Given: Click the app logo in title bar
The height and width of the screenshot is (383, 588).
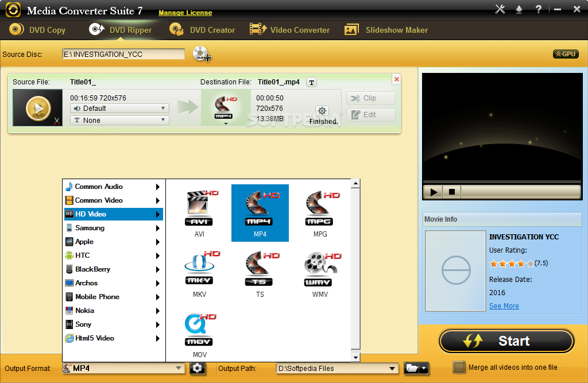Looking at the screenshot, I should pyautogui.click(x=13, y=10).
